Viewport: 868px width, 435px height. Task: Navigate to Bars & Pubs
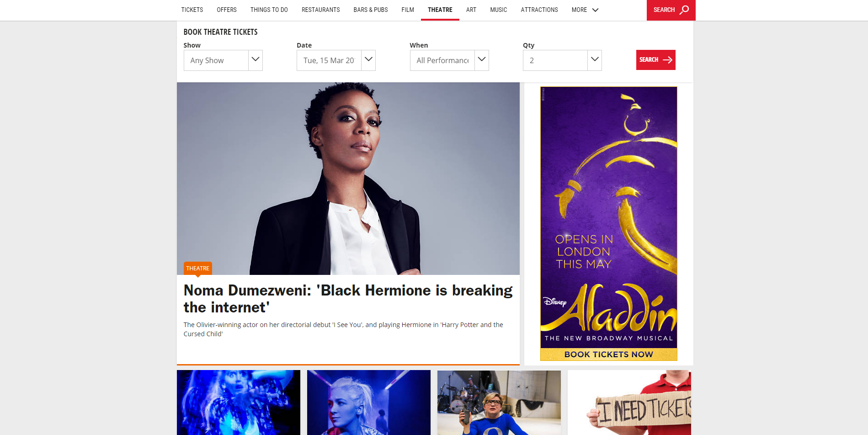click(x=371, y=10)
